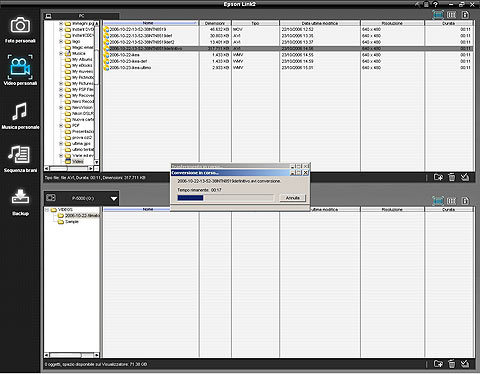Viewport: 480px width, 374px height.
Task: Create new folder in bottom P-5000 pane
Action: pos(438,364)
